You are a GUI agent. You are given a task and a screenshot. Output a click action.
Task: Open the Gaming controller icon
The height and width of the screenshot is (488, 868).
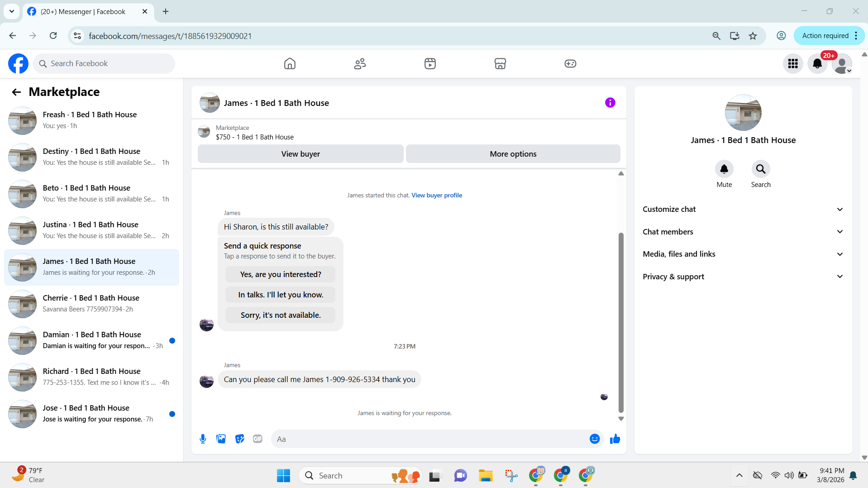point(570,63)
